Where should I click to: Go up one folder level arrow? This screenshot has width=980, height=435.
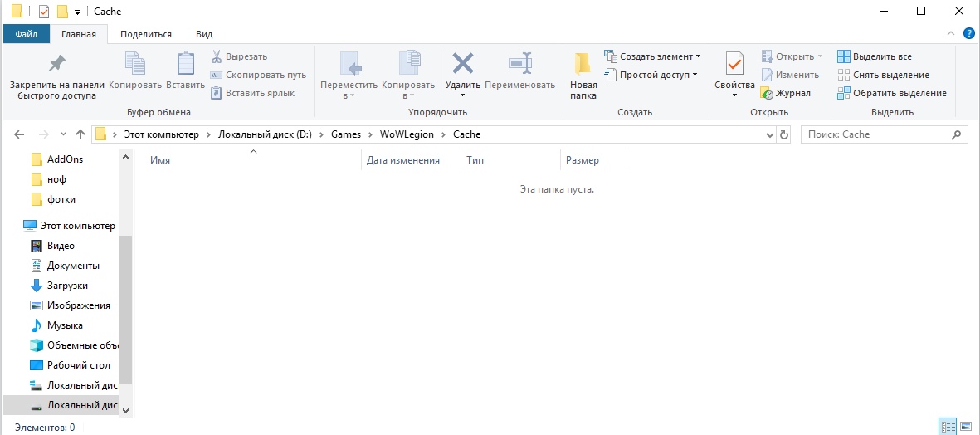(x=80, y=134)
